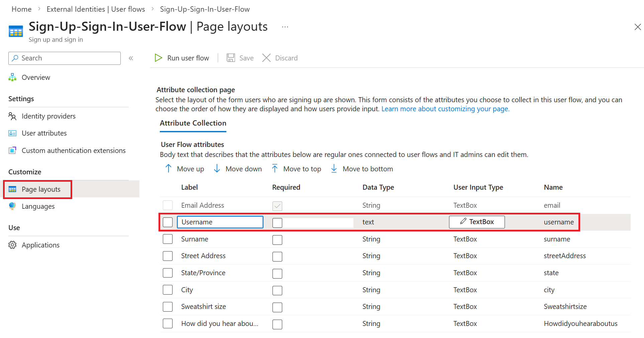Viewport: 644px width, 338px height.
Task: Open Applications via its gear icon
Action: click(12, 245)
